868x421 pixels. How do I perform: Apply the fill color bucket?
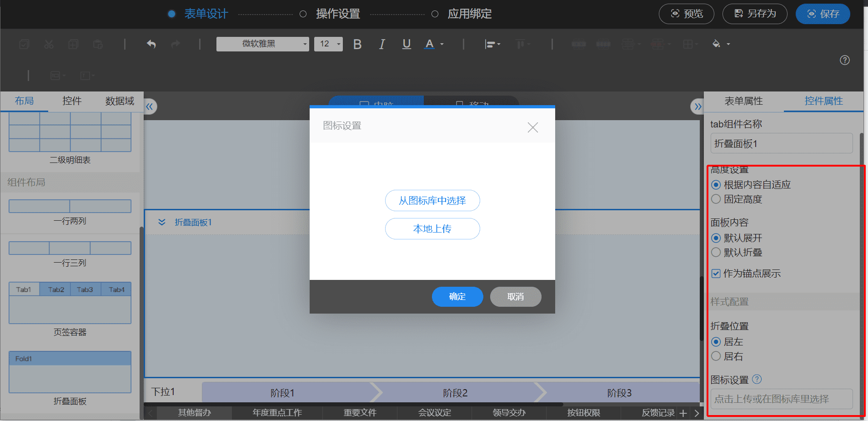716,44
